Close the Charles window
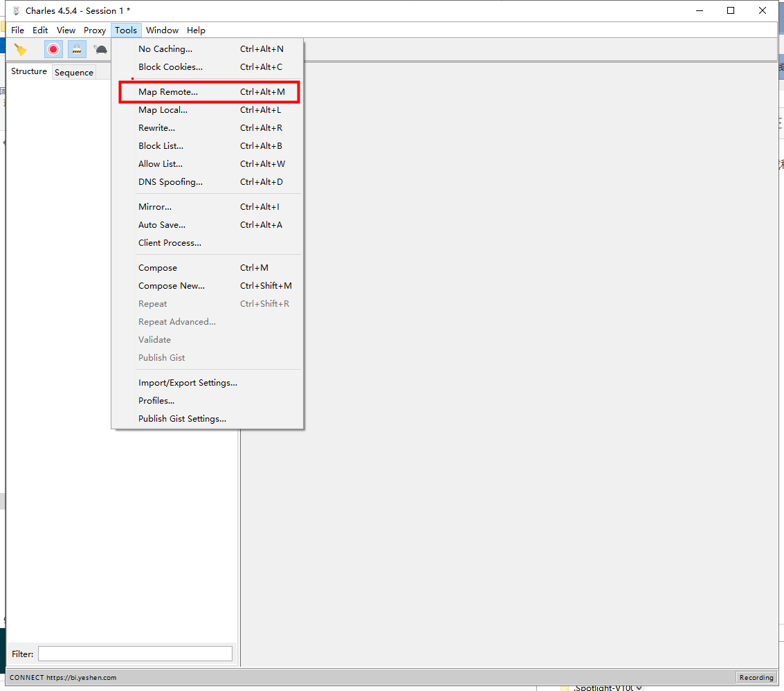This screenshot has height=691, width=784. coord(763,10)
